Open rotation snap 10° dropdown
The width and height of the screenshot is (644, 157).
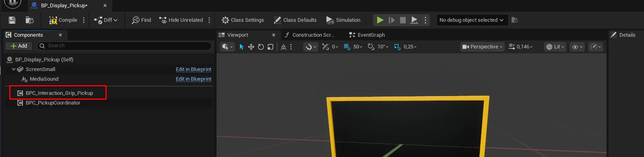point(383,47)
